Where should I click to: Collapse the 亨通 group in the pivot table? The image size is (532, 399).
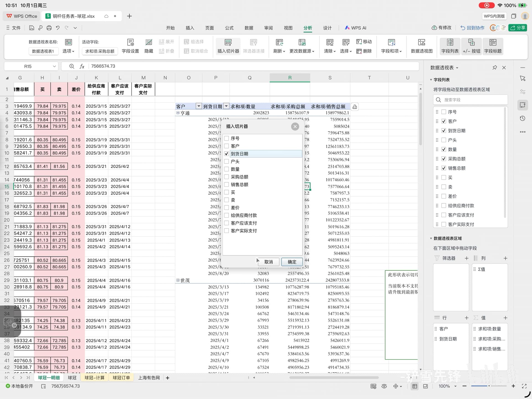point(178,113)
